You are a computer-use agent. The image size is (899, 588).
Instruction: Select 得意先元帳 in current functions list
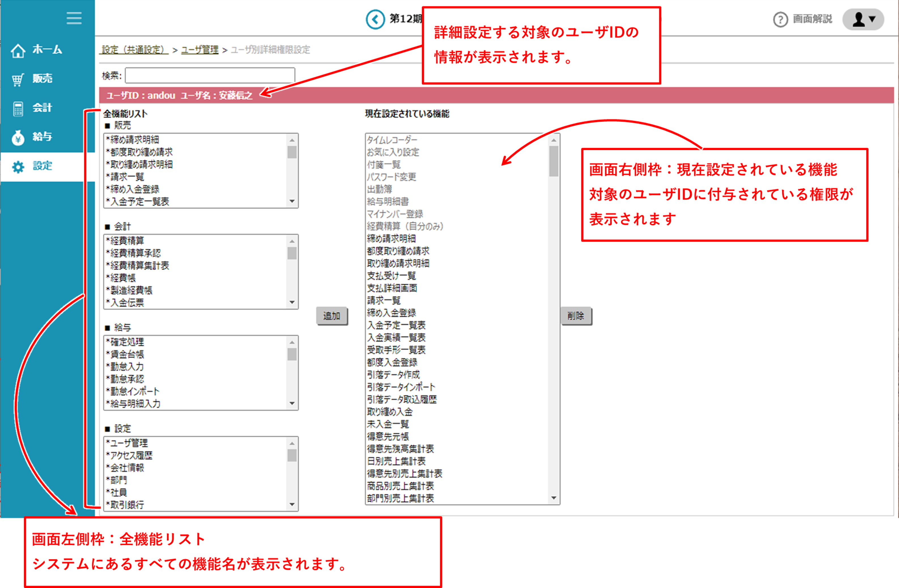tap(457, 437)
